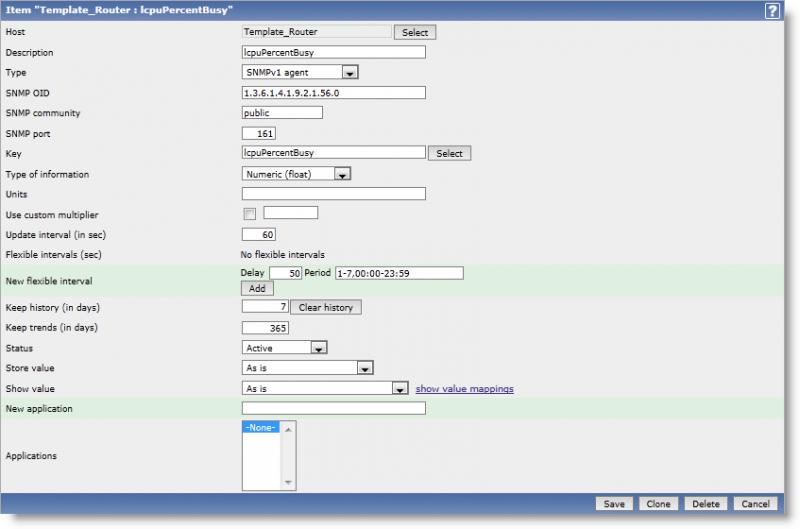Select -None- in the Applications list
Screen dimensions: 800x529
click(261, 427)
